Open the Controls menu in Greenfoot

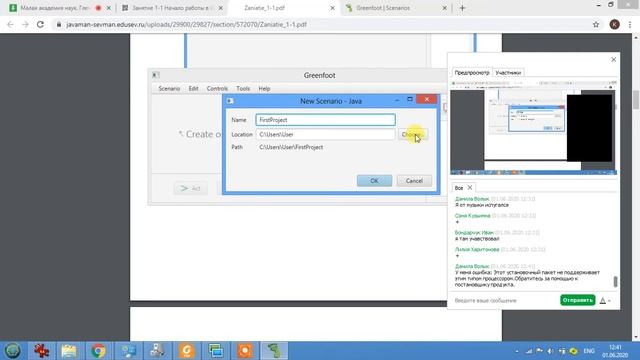[217, 89]
